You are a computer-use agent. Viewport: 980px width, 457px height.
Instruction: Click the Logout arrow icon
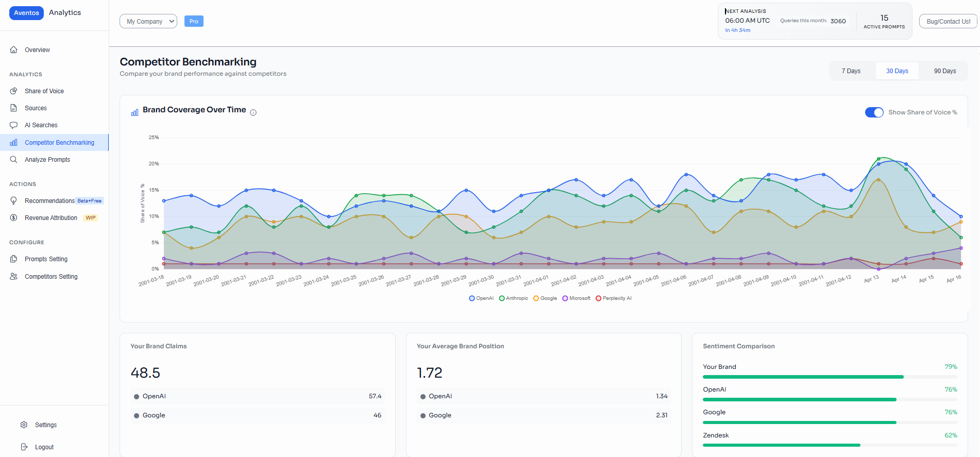[24, 447]
